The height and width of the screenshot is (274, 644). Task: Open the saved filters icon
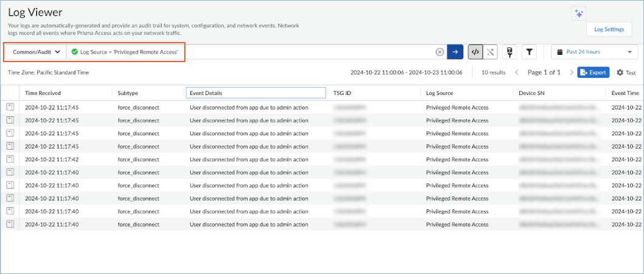tap(510, 52)
